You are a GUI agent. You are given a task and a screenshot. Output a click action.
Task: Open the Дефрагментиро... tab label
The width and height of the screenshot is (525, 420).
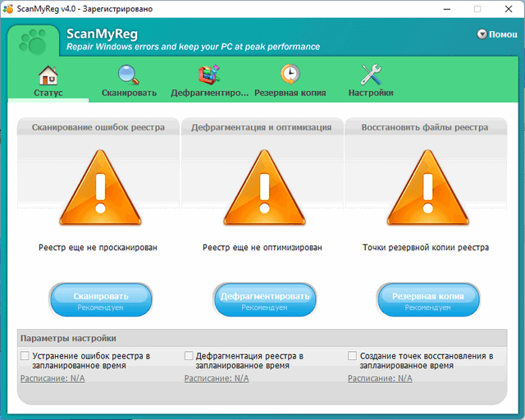point(210,93)
